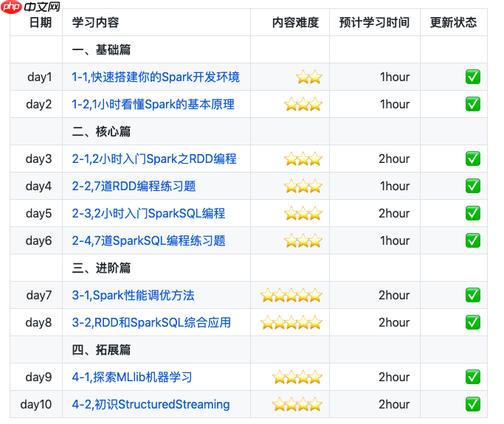Open link 1-2 1小时看懂Spark的基本原理
The image size is (504, 424).
(x=153, y=105)
